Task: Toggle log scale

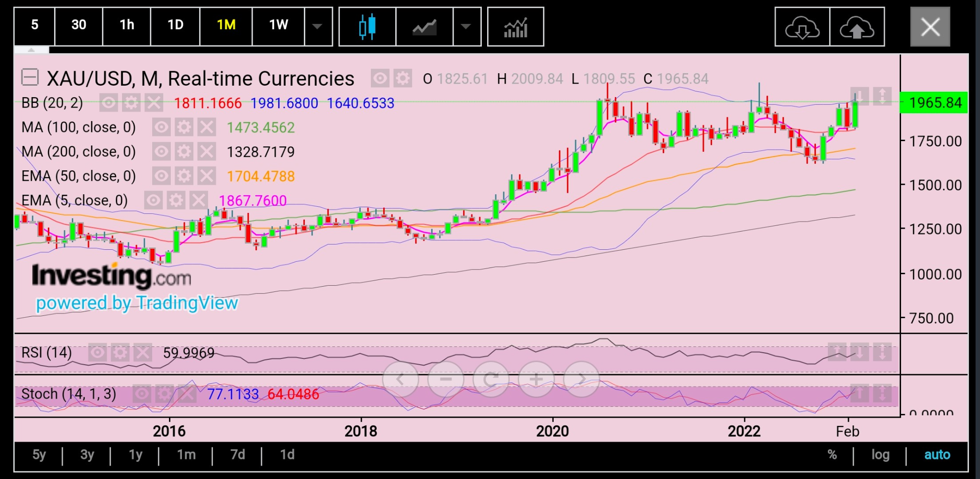Action: coord(880,455)
